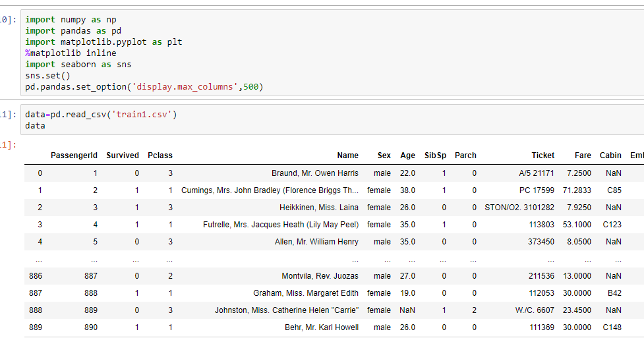The image size is (644, 338).
Task: Select the Age column header
Action: pyautogui.click(x=407, y=155)
